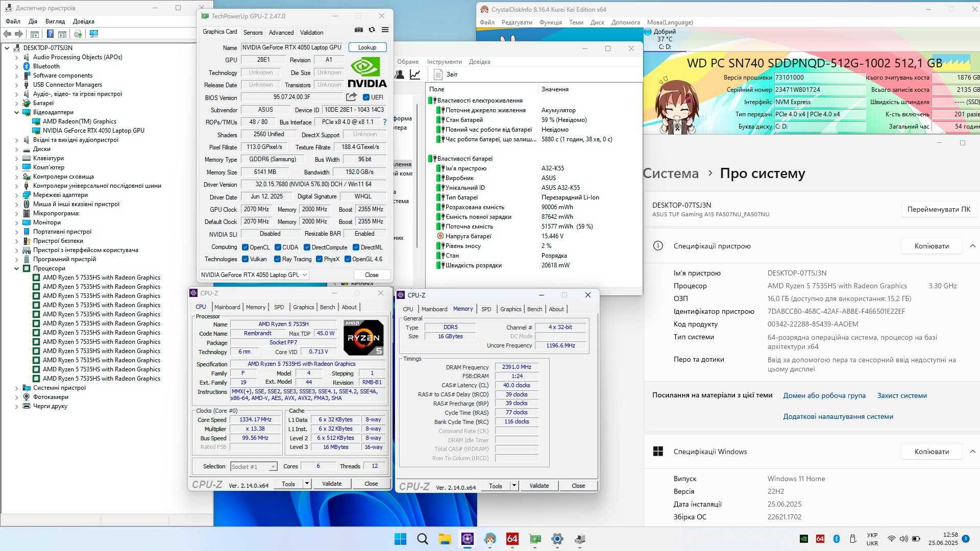Switch to the Advanced tab in GPU-Z
The width and height of the screenshot is (980, 551).
(281, 33)
